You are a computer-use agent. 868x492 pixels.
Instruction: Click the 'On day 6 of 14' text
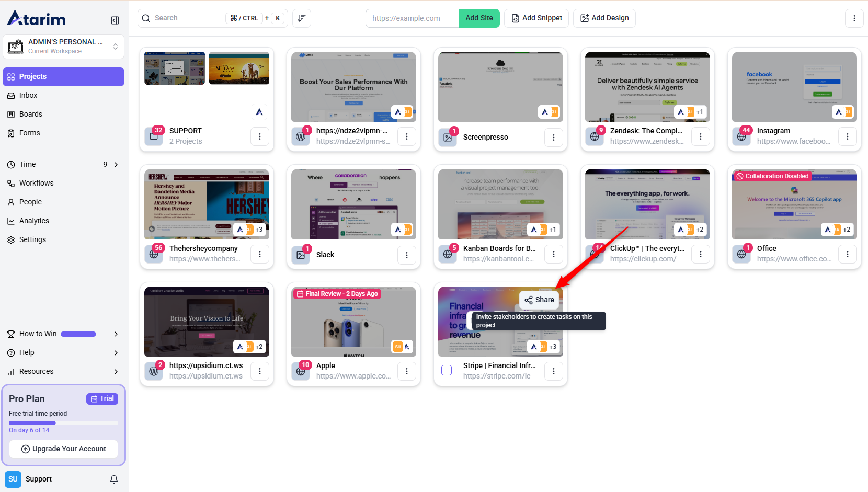(x=29, y=430)
